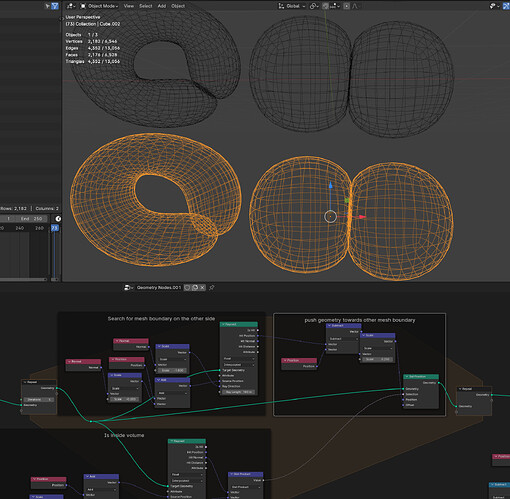Open the Global transform orientation dropdown
The height and width of the screenshot is (499, 510).
[x=292, y=6]
